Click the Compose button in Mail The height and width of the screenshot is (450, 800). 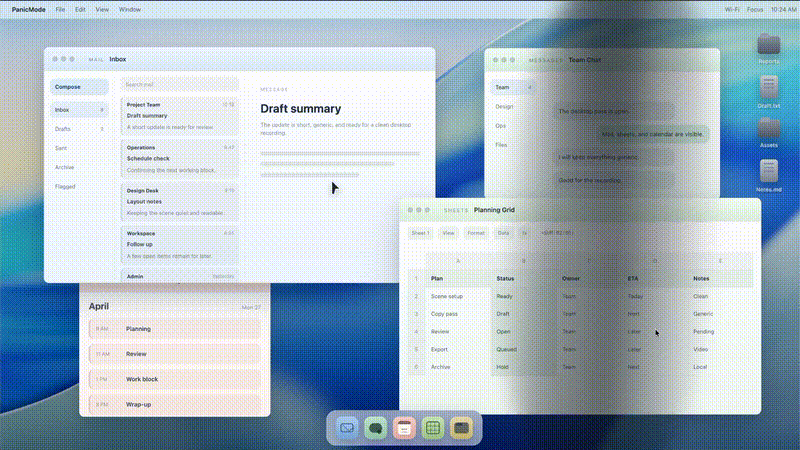click(79, 87)
